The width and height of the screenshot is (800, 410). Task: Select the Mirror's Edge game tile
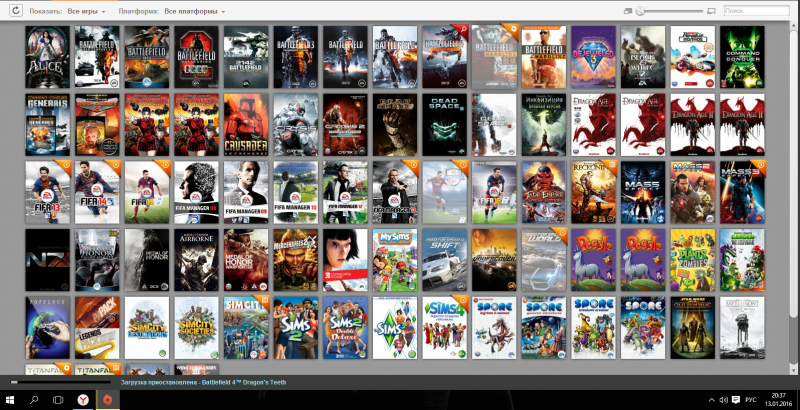coord(345,260)
